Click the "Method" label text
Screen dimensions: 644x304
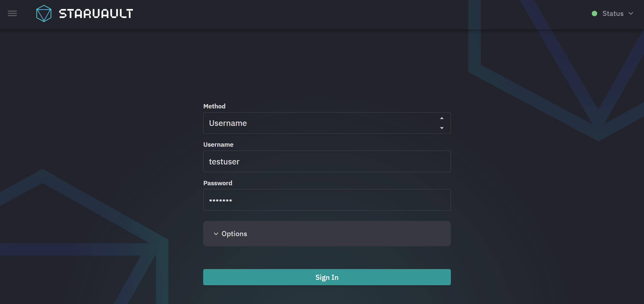(214, 106)
